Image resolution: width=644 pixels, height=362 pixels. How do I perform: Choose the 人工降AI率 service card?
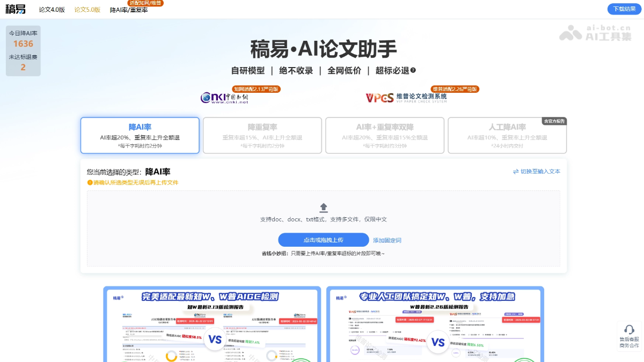(507, 135)
